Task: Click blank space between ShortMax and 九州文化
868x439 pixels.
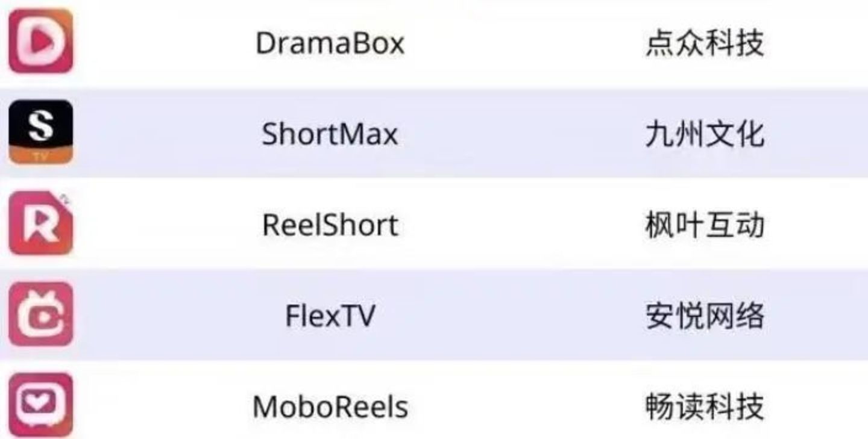Action: click(x=524, y=134)
